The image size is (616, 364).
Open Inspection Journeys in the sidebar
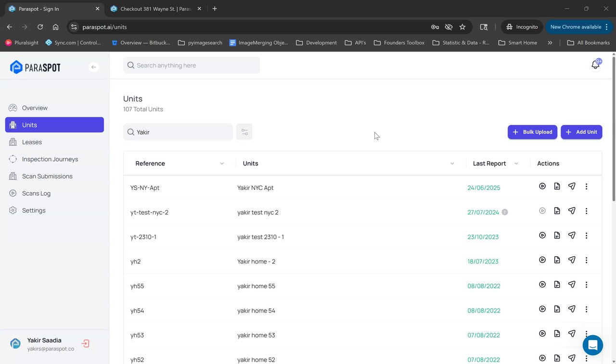click(x=50, y=159)
